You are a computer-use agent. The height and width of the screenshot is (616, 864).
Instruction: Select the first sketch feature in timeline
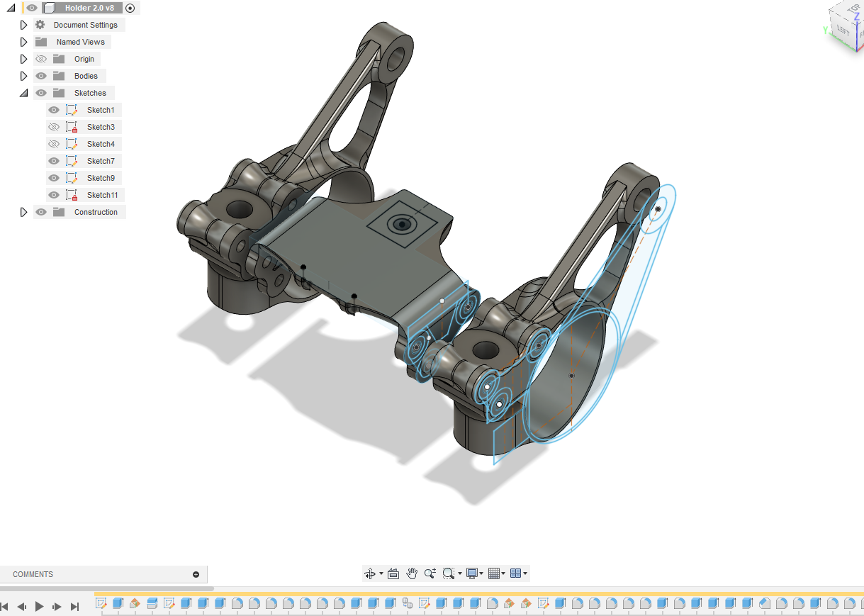(101, 603)
